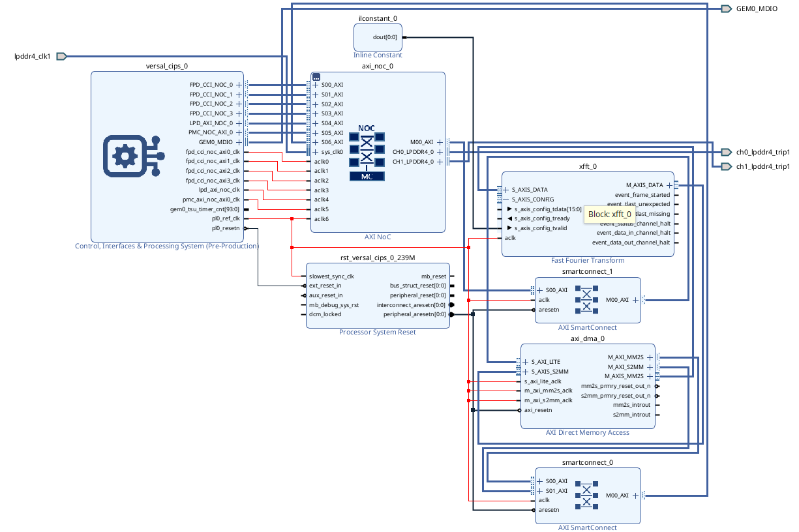This screenshot has height=532, width=799.
Task: Expand S00_AXI interface on axi_noc_0
Action: (316, 85)
